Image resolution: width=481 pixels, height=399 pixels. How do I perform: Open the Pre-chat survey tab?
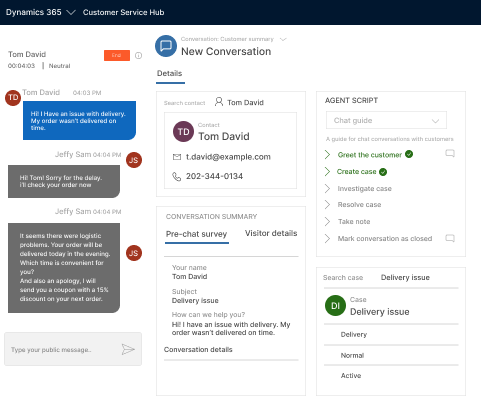[x=196, y=234]
